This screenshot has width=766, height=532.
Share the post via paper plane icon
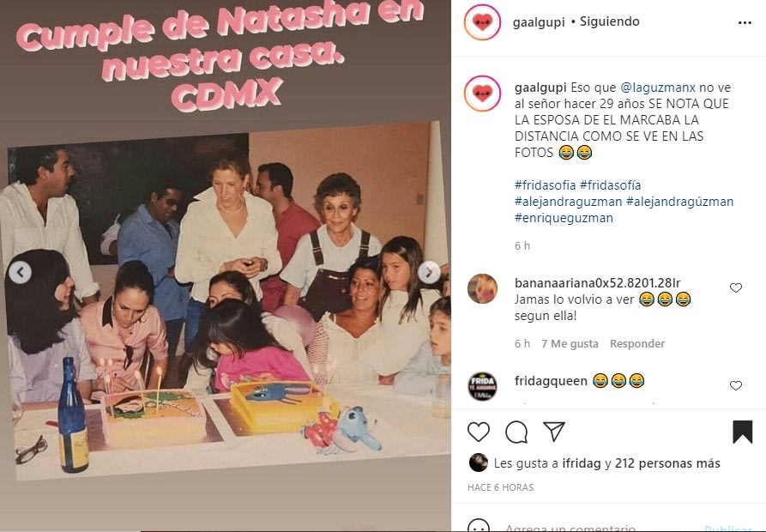tap(554, 432)
